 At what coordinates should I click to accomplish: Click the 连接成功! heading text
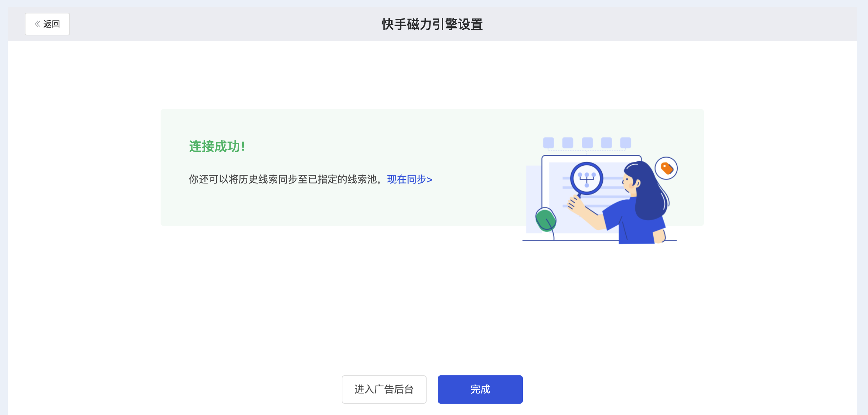click(217, 147)
